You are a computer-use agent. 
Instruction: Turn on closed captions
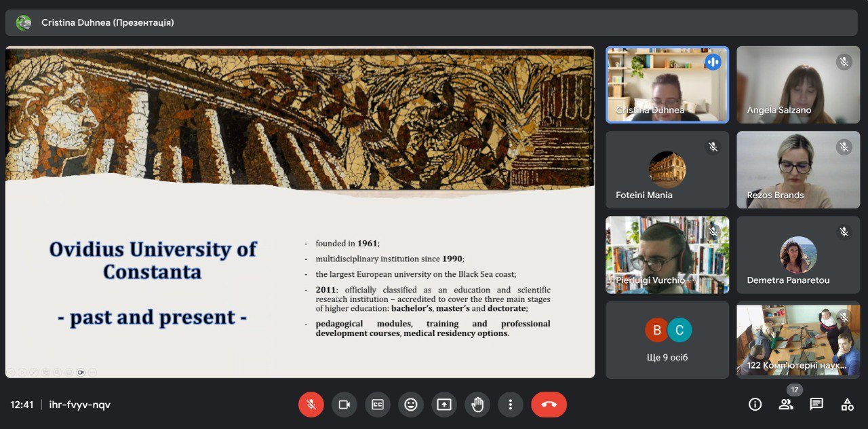(x=378, y=405)
